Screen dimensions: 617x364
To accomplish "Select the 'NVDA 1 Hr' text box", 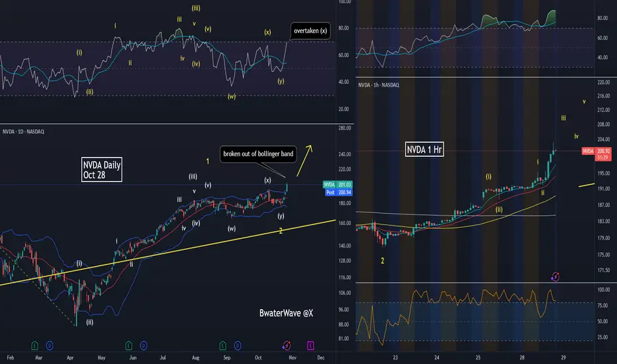I will [424, 150].
